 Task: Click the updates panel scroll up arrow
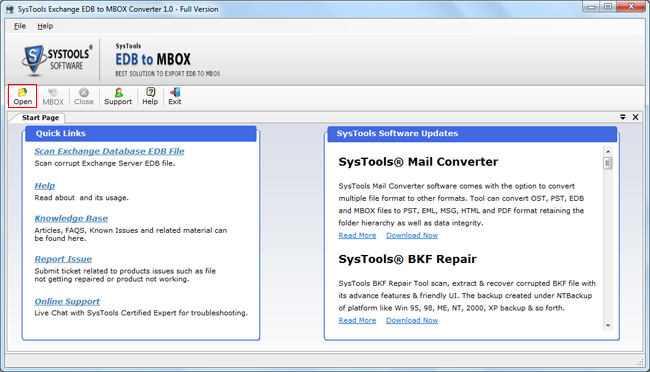608,151
